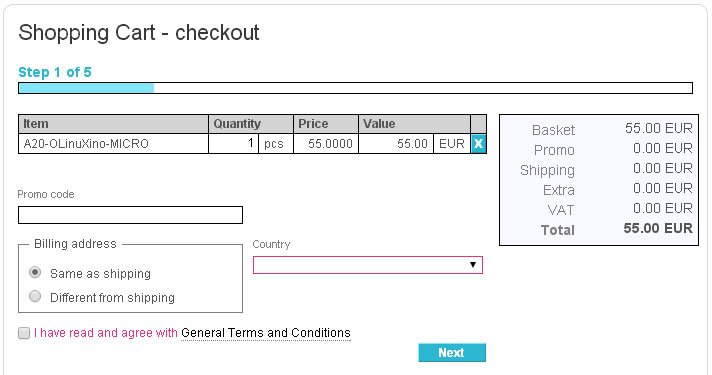Click the Item column header
Viewport: 712px width, 375px height.
click(x=113, y=124)
